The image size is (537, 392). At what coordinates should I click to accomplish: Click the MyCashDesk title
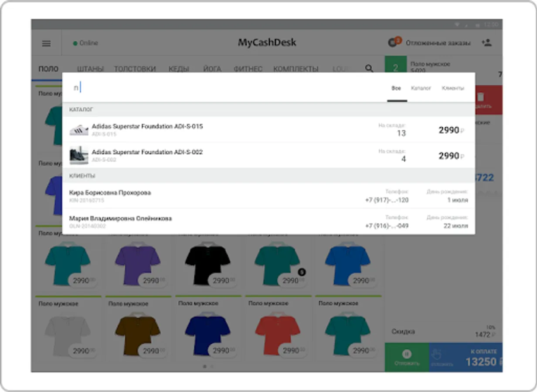click(267, 43)
